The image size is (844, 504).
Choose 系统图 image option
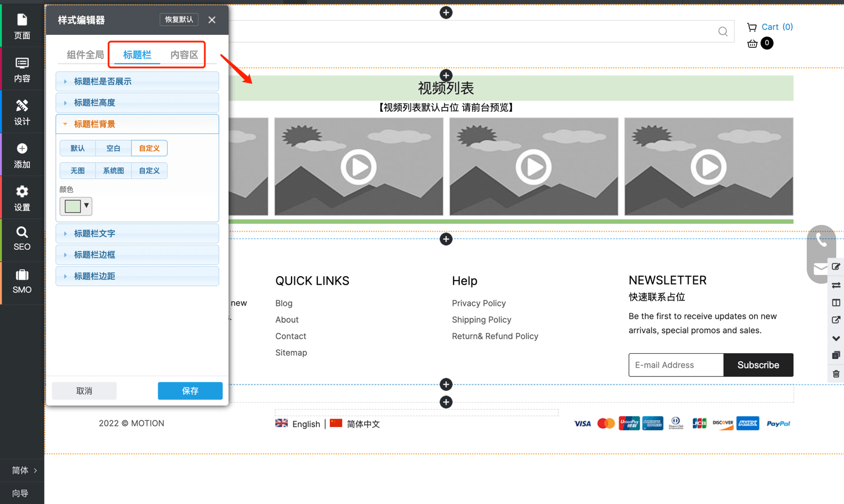tap(113, 170)
